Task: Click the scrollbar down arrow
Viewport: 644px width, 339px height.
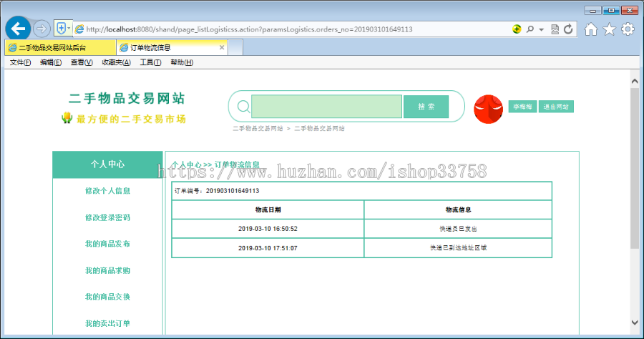Action: [x=635, y=323]
